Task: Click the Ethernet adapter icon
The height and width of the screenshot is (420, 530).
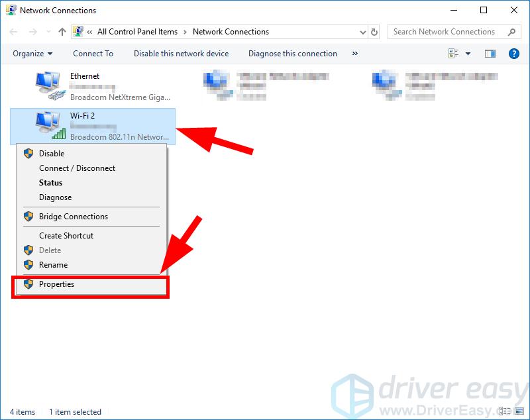Action: 49,86
